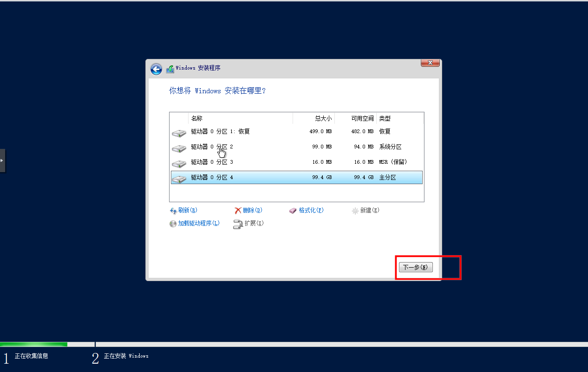Click the 扩展(X) link
This screenshot has height=372, width=588.
[x=254, y=224]
